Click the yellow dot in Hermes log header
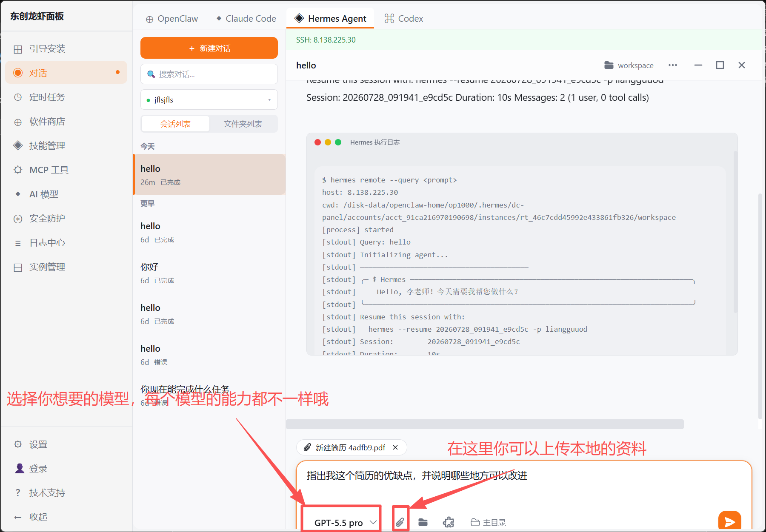 click(328, 142)
